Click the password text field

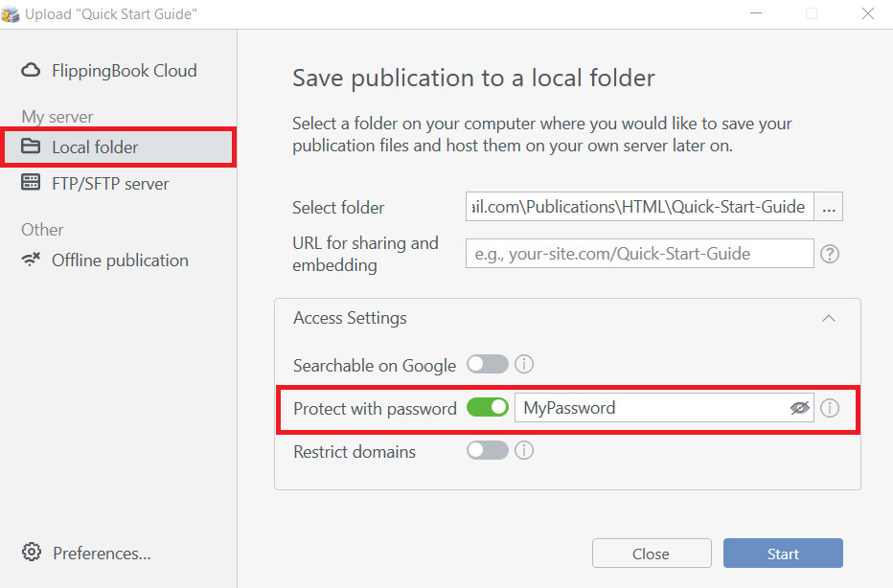tap(664, 408)
